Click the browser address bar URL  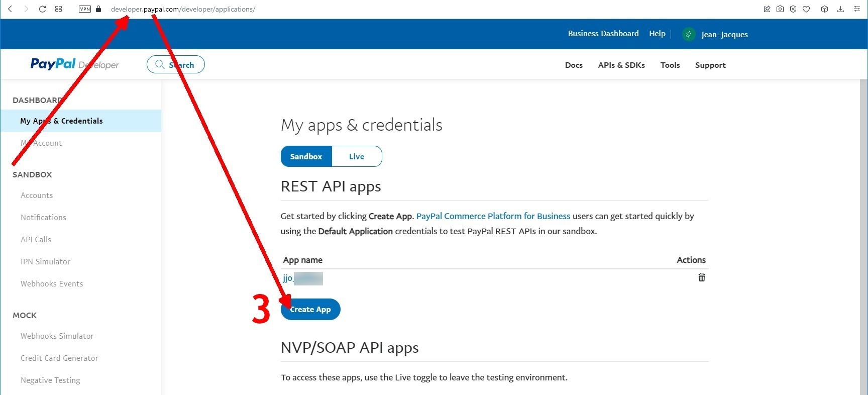pos(183,9)
